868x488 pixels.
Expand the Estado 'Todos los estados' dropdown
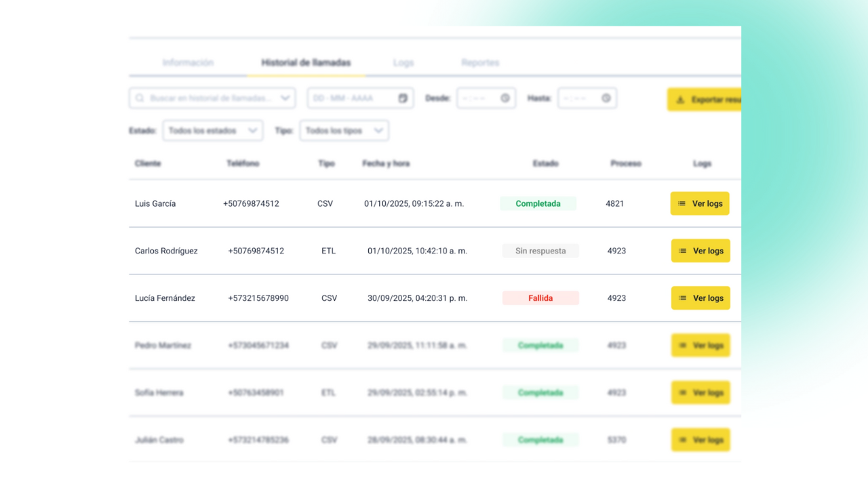tap(212, 131)
